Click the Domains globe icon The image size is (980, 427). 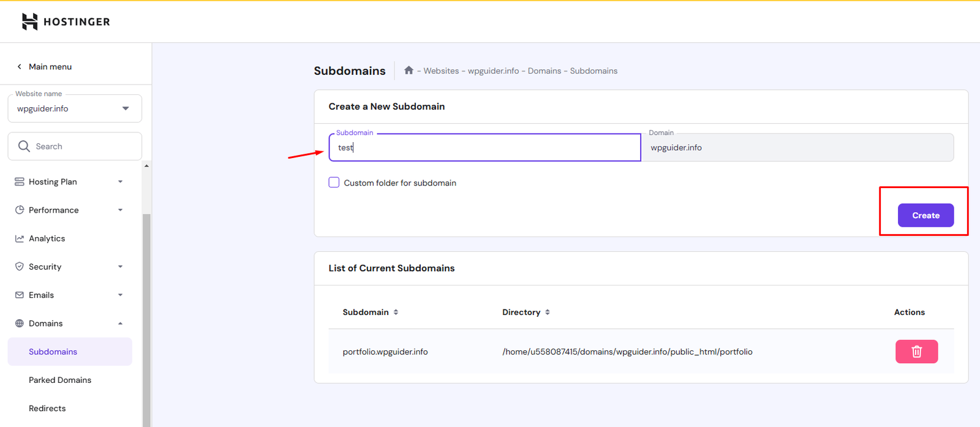[x=20, y=323]
